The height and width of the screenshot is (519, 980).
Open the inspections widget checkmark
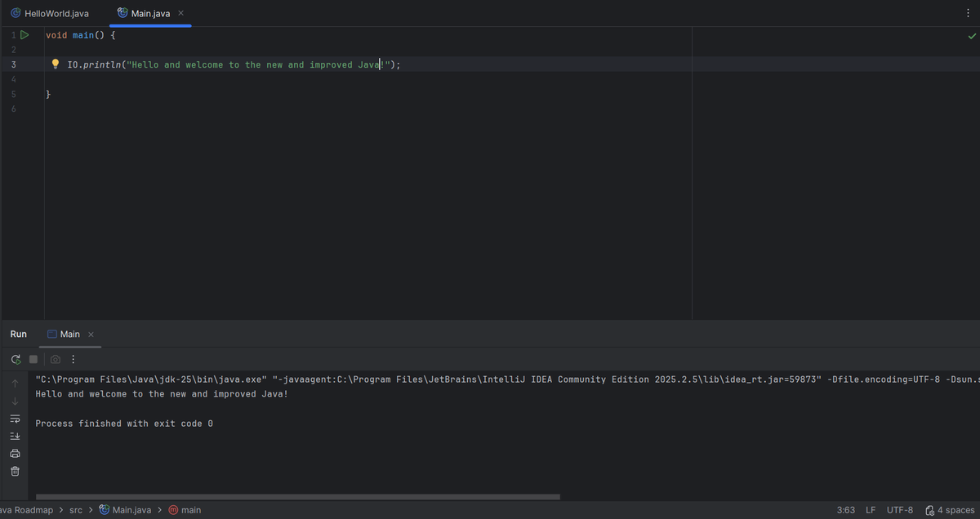[972, 35]
